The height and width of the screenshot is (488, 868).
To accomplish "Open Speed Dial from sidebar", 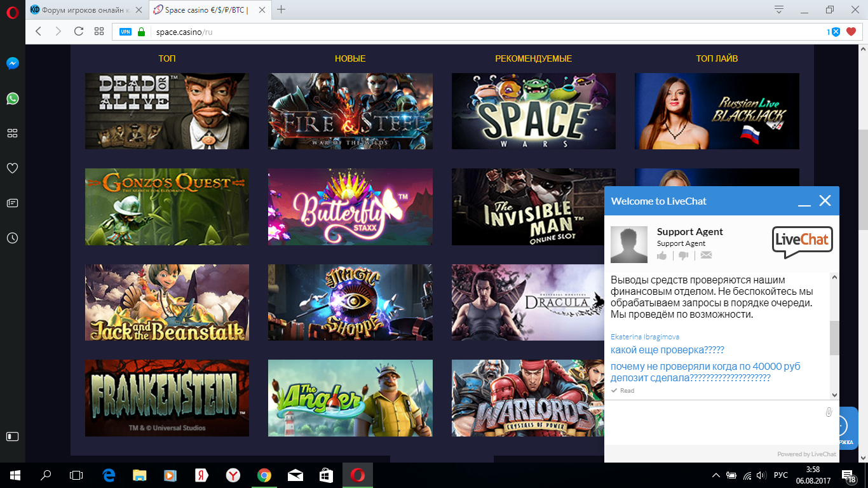I will 12,133.
